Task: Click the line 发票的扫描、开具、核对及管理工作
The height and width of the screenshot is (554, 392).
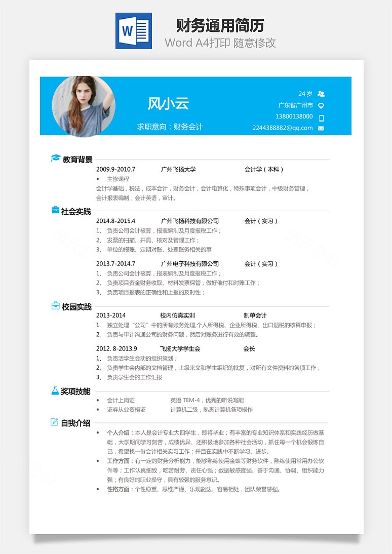Action: 153,240
